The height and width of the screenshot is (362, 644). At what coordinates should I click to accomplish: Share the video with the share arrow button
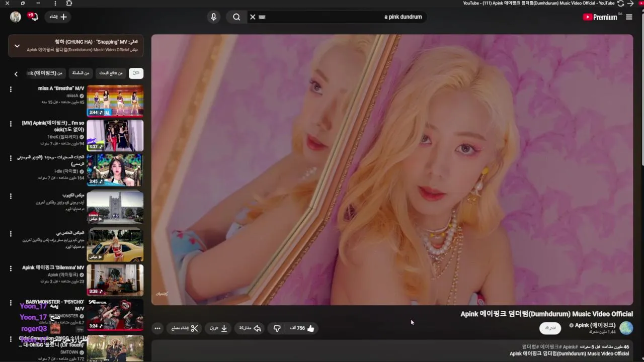coord(250,328)
